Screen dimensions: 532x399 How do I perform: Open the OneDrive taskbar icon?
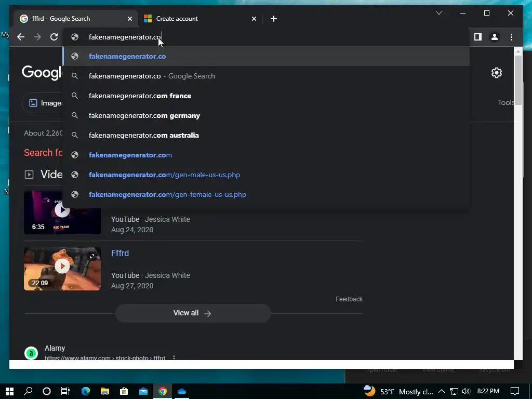click(182, 391)
